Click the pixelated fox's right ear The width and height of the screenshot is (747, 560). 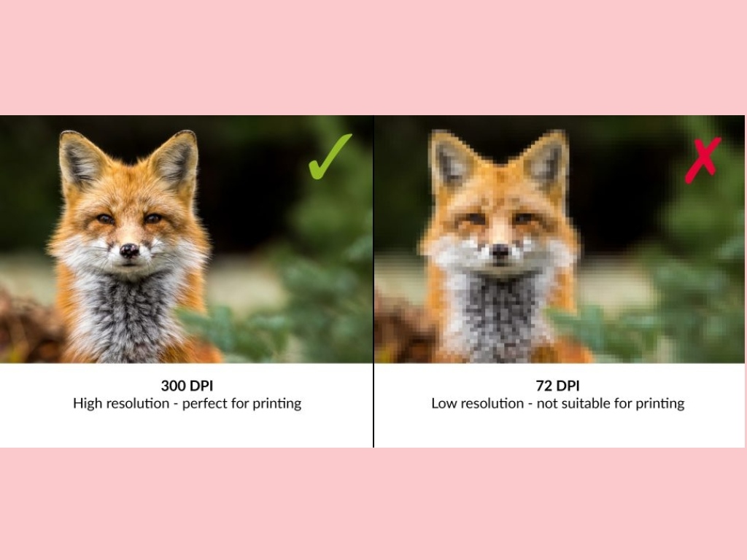[547, 160]
